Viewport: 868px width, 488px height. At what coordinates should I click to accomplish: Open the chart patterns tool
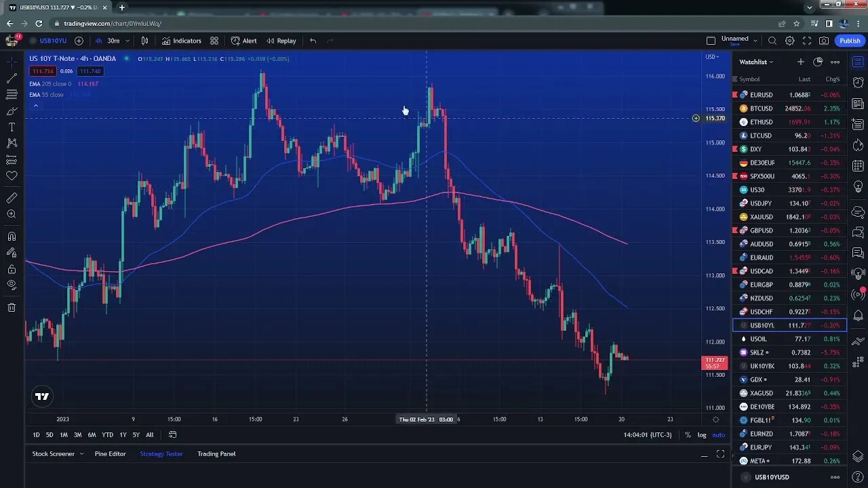[x=12, y=144]
